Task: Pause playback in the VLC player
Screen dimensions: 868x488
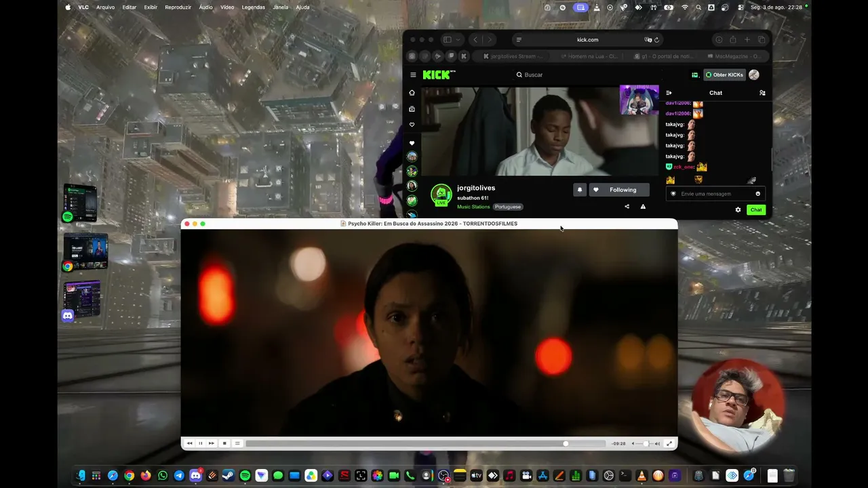Action: (200, 443)
